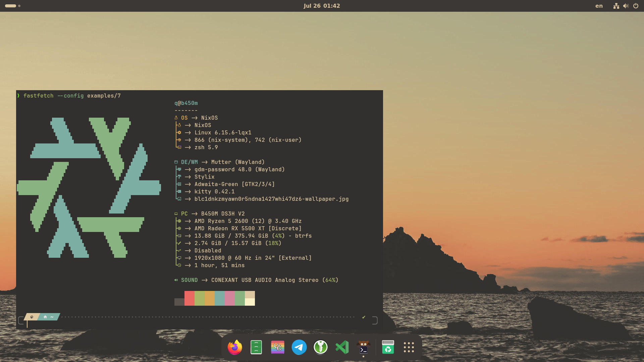
Task: Open the green file cabinet Files app
Action: click(x=256, y=347)
